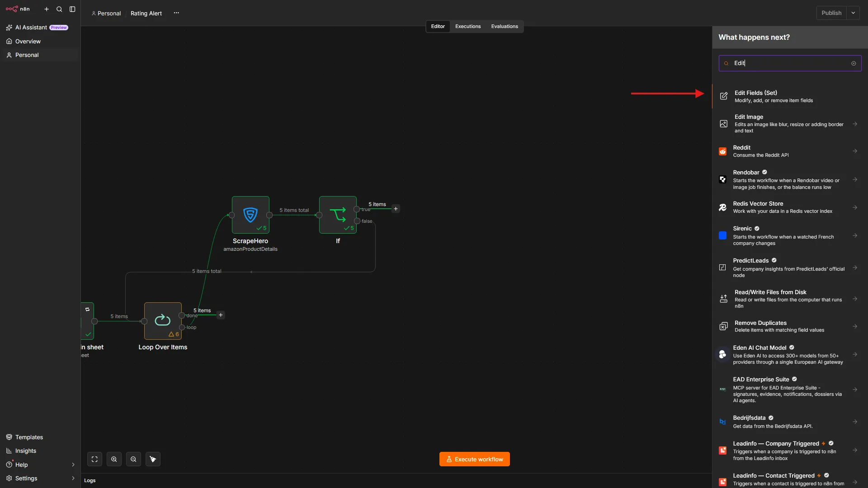868x488 pixels.
Task: Click the Rating Alert workflow name
Action: (x=146, y=13)
